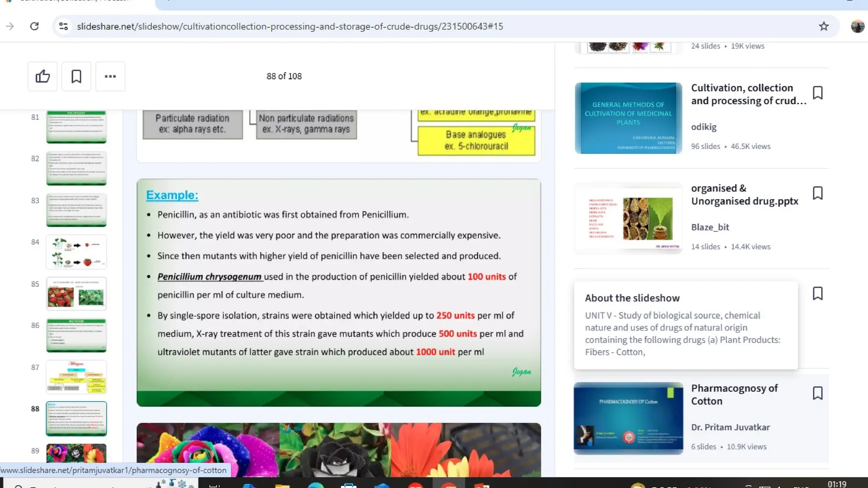Save slideshow using bookmark icon beside like
Image resolution: width=868 pixels, height=488 pixels.
[76, 76]
